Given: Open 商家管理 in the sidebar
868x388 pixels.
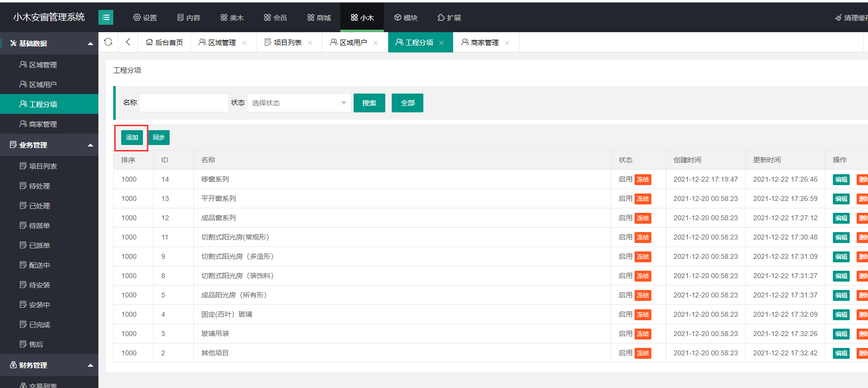Looking at the screenshot, I should (49, 124).
